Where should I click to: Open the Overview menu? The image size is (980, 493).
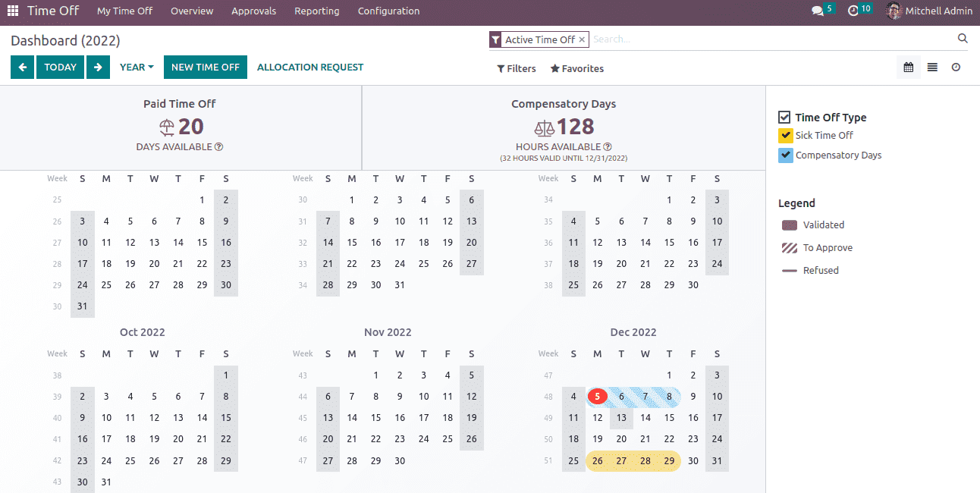[192, 11]
